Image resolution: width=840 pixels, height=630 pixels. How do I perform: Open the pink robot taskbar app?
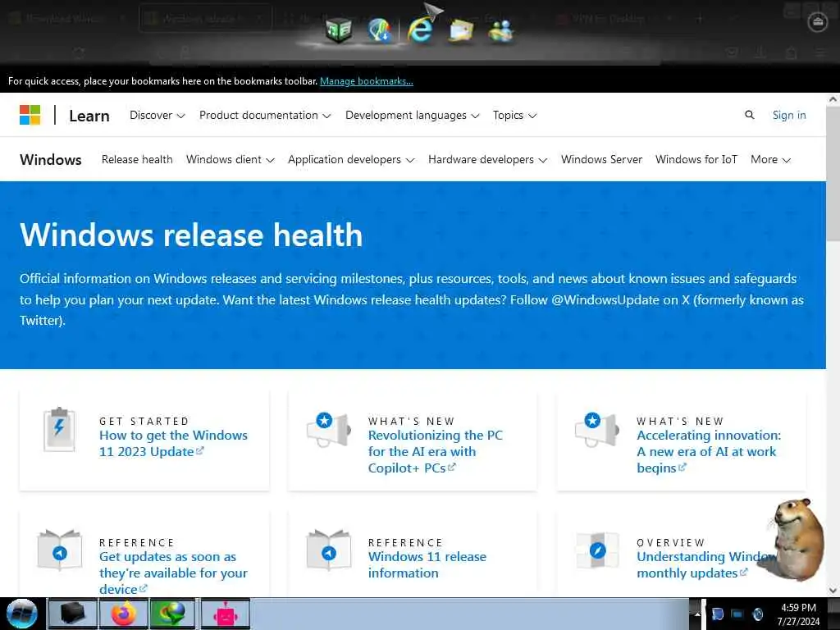point(226,614)
